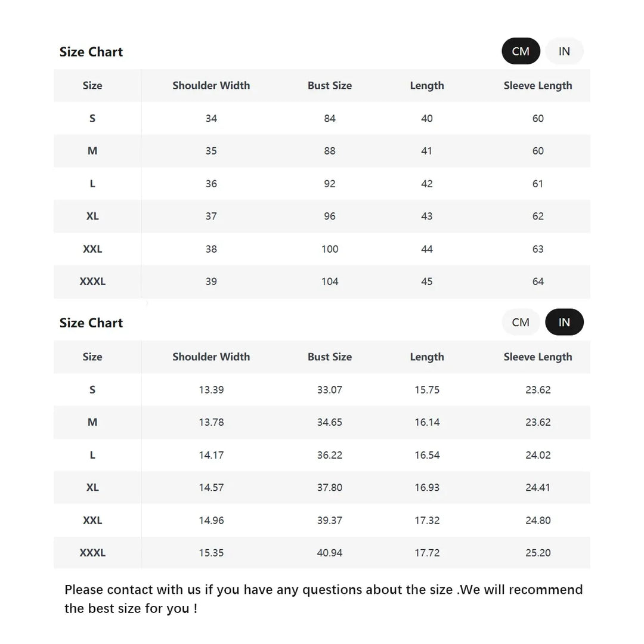Viewport: 644px width, 644px height.
Task: Select the S row in the CM chart
Action: click(x=92, y=118)
